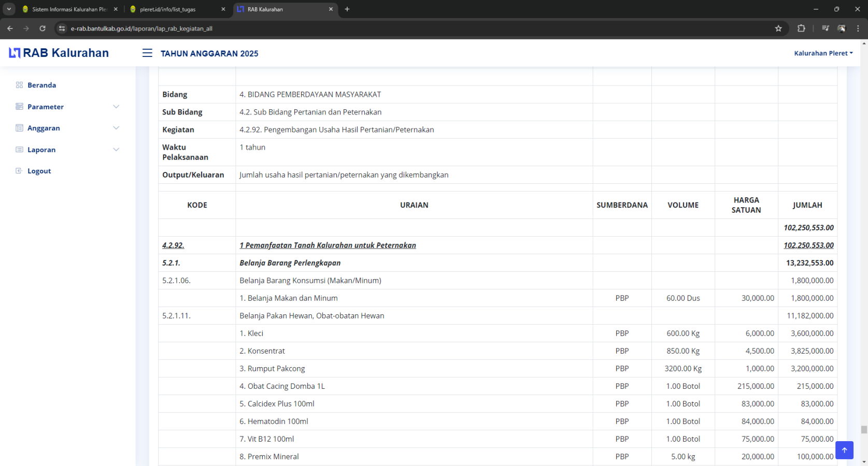Open the Kalurahan Pleret user dropdown
Image resolution: width=868 pixels, height=466 pixels.
[823, 53]
